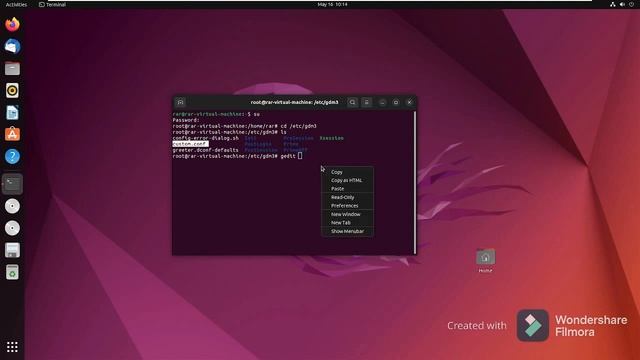Click the terminal vertical scrollbar
640x360 pixels.
coord(415,182)
